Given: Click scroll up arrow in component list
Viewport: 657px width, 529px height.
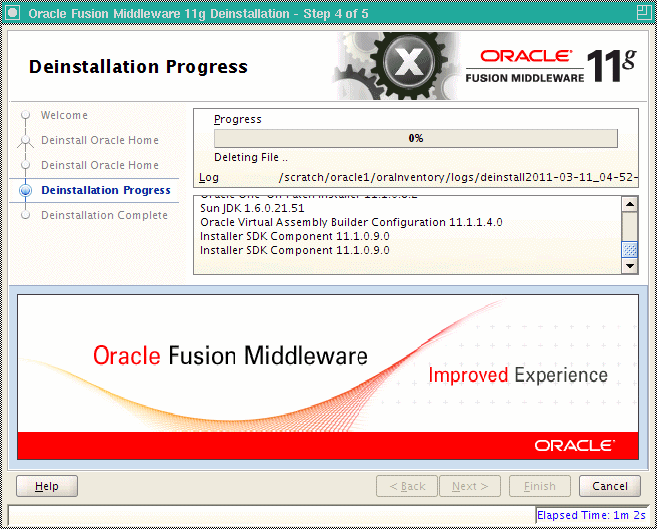Looking at the screenshot, I should [x=630, y=204].
